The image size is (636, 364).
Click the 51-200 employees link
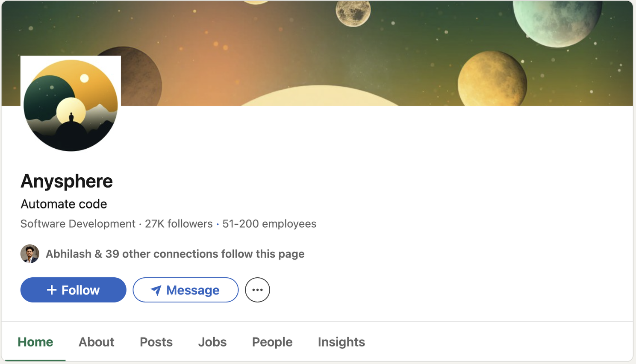(x=269, y=224)
